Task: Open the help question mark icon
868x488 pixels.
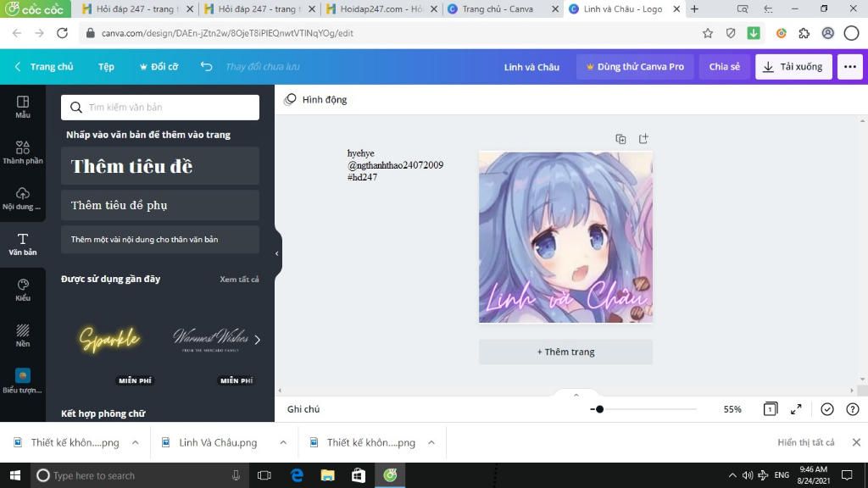Action: (853, 409)
